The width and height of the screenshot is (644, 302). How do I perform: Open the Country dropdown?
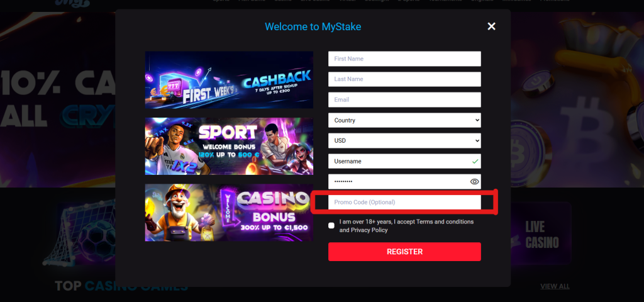404,120
